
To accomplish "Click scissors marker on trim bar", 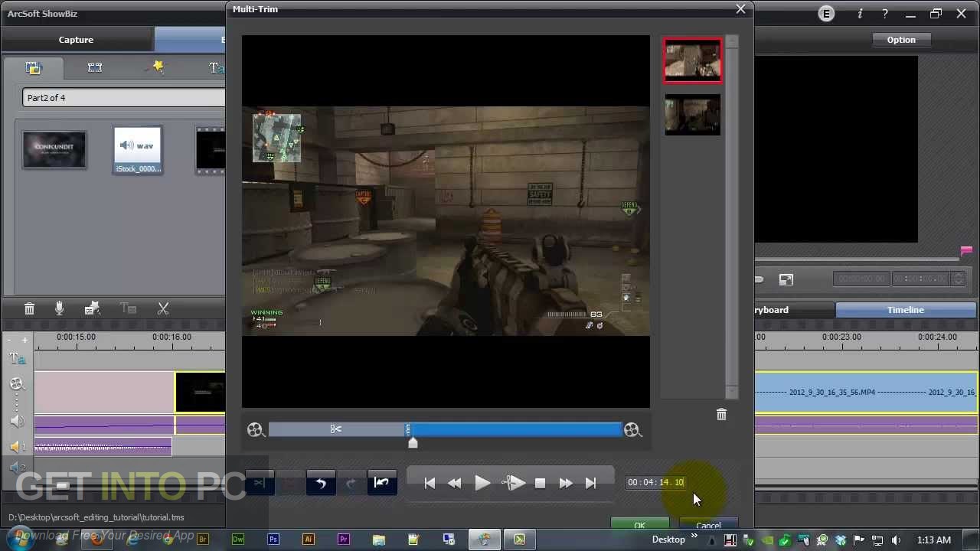I will pyautogui.click(x=335, y=429).
